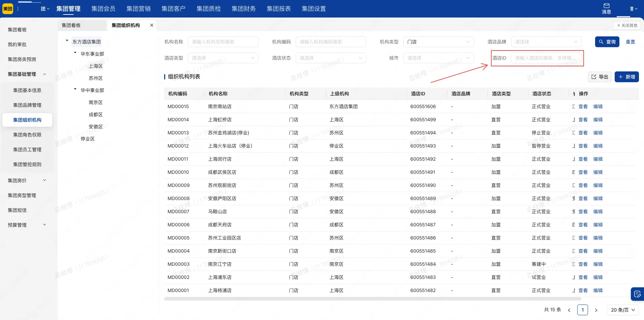
Task: Collapse the 东方酒店集团 tree node
Action: (x=67, y=40)
